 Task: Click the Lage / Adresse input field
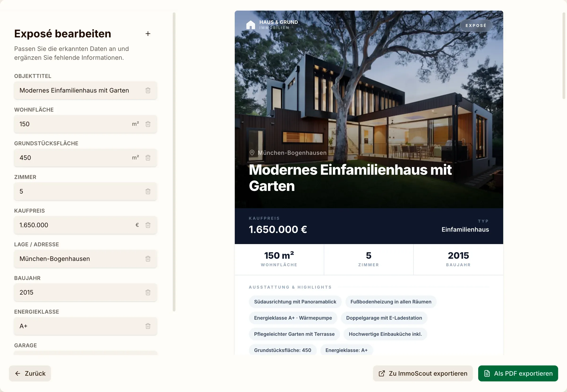[86, 259]
